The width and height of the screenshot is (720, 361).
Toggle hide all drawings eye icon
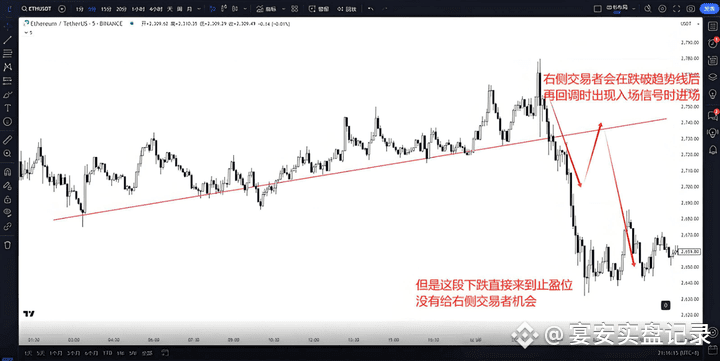7,212
